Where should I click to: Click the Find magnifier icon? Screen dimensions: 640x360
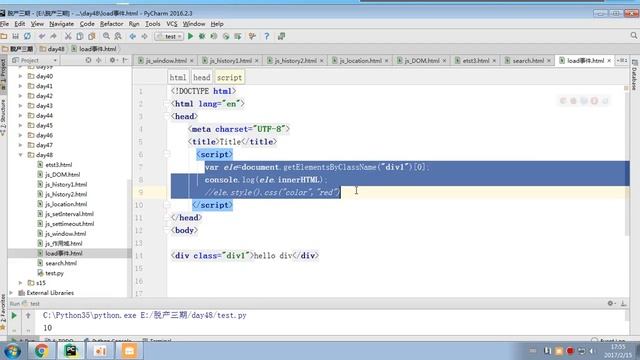tap(106, 36)
